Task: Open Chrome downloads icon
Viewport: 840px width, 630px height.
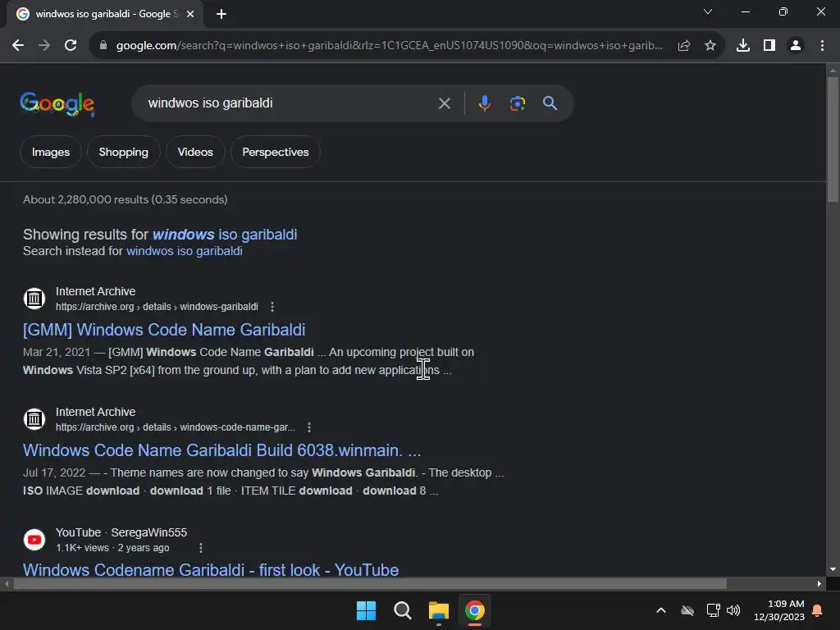Action: (743, 46)
